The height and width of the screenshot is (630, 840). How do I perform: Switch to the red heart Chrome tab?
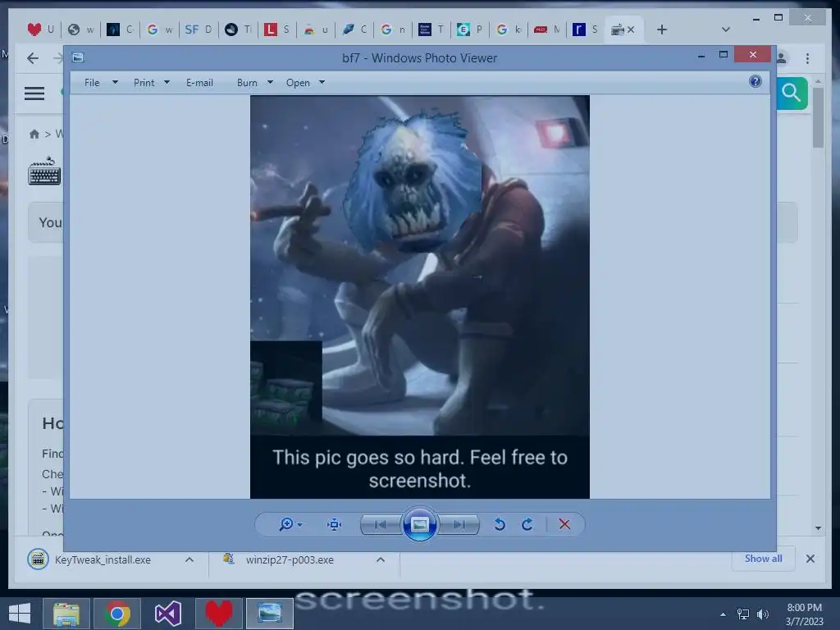(x=41, y=30)
